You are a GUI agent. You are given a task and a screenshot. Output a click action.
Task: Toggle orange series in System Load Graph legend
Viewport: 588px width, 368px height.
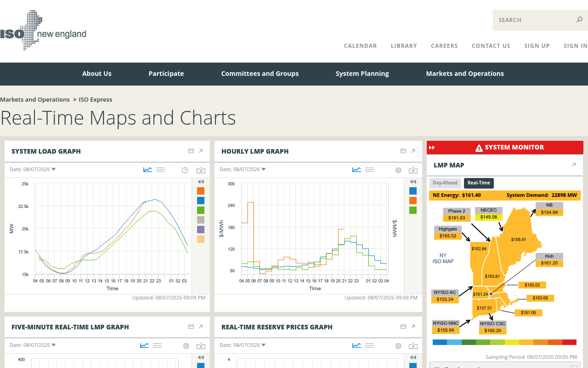(201, 191)
